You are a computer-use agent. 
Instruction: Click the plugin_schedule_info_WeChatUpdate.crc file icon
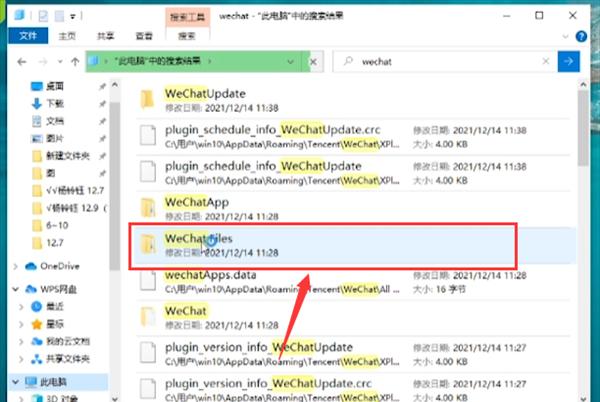coord(148,136)
